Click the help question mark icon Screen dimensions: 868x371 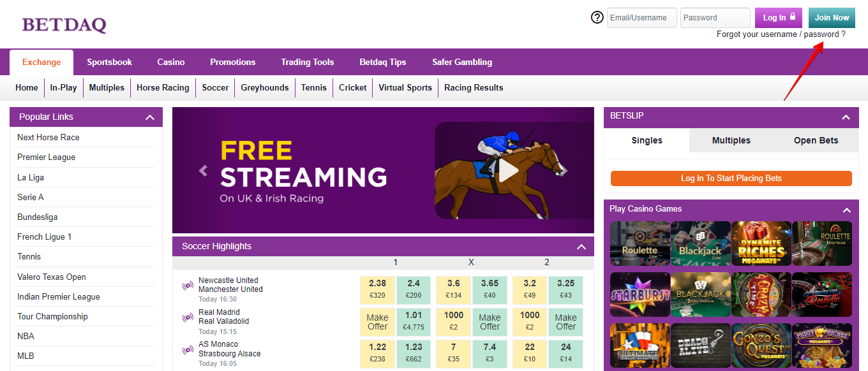[597, 17]
